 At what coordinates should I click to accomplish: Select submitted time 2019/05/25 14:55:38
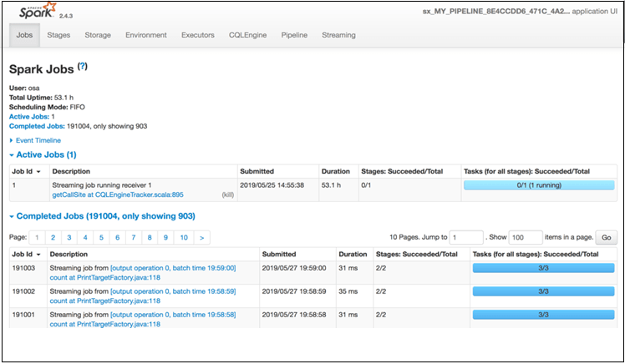tap(272, 185)
